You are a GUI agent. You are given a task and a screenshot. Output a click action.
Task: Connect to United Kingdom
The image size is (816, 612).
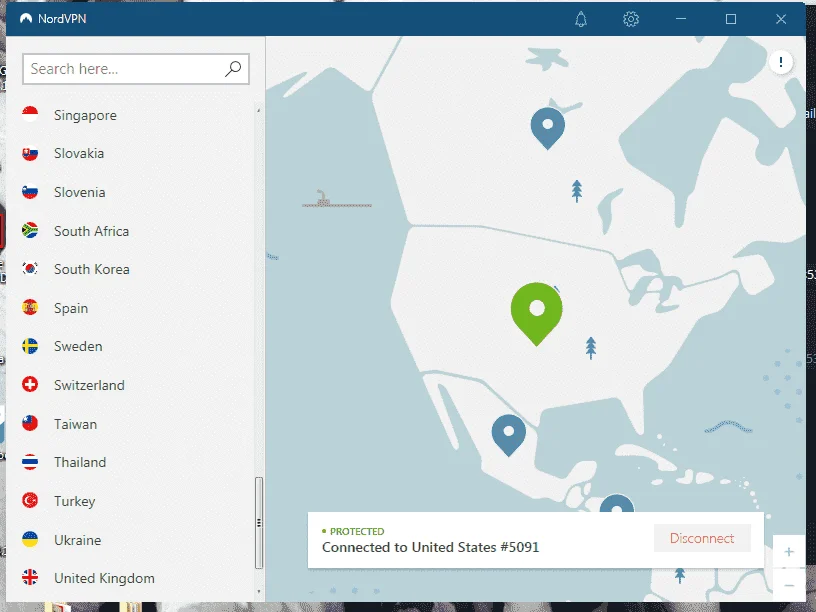tap(104, 578)
